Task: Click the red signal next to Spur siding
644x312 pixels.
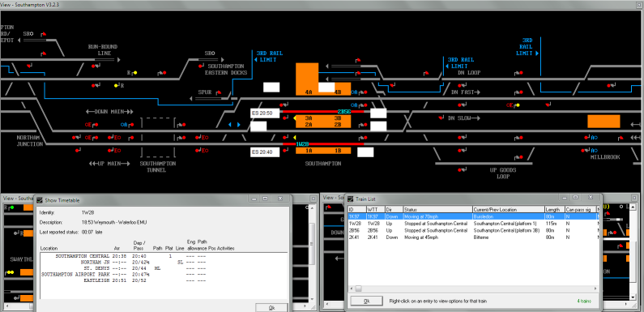Action: pos(219,92)
